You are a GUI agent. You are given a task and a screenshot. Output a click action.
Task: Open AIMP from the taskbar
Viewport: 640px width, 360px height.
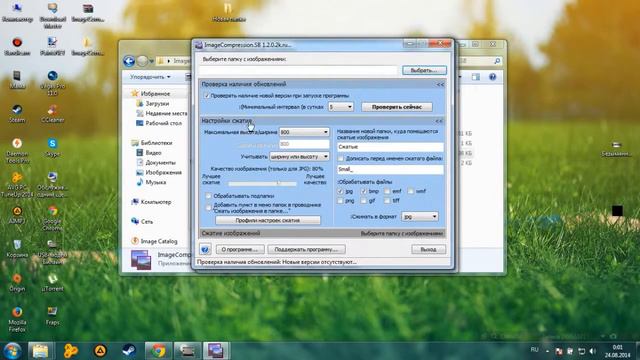tap(100, 351)
